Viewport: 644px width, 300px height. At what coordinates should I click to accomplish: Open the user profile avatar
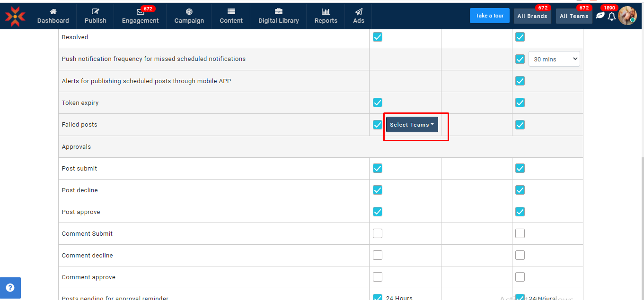[627, 16]
